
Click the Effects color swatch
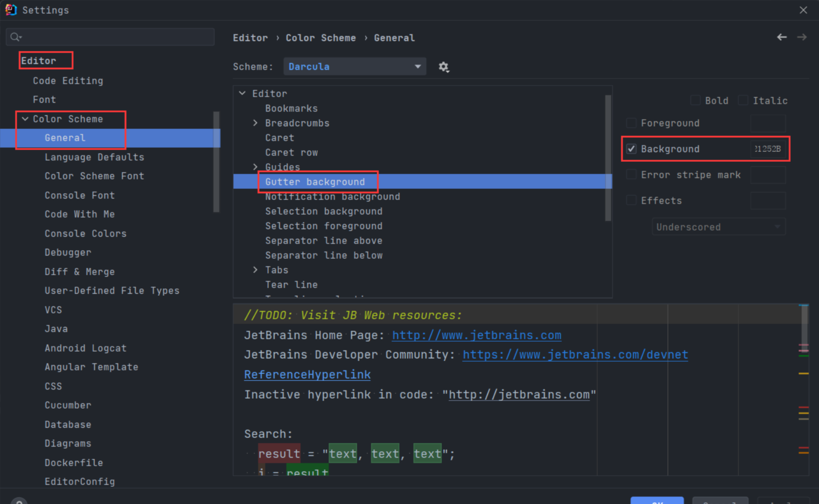pyautogui.click(x=768, y=201)
